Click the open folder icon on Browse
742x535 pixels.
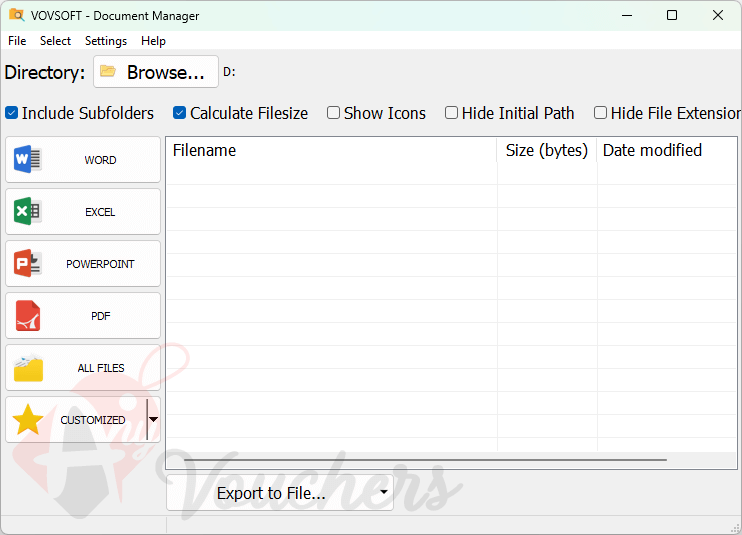pyautogui.click(x=108, y=71)
